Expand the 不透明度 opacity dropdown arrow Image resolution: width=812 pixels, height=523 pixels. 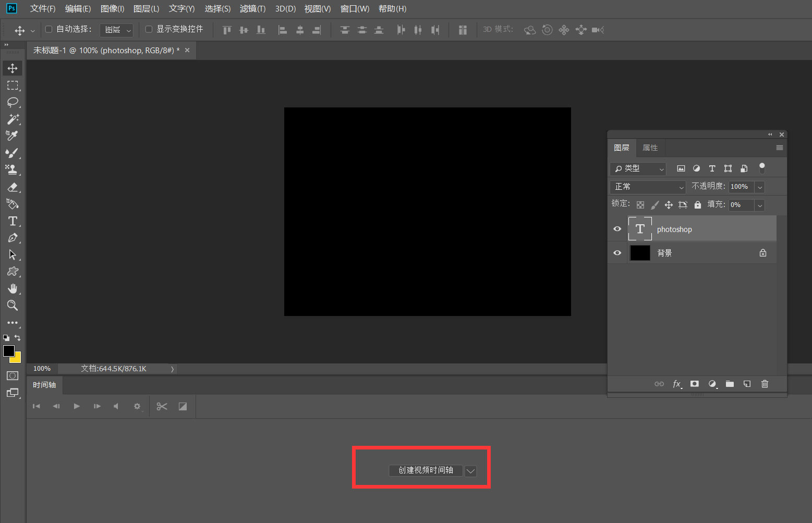(760, 187)
